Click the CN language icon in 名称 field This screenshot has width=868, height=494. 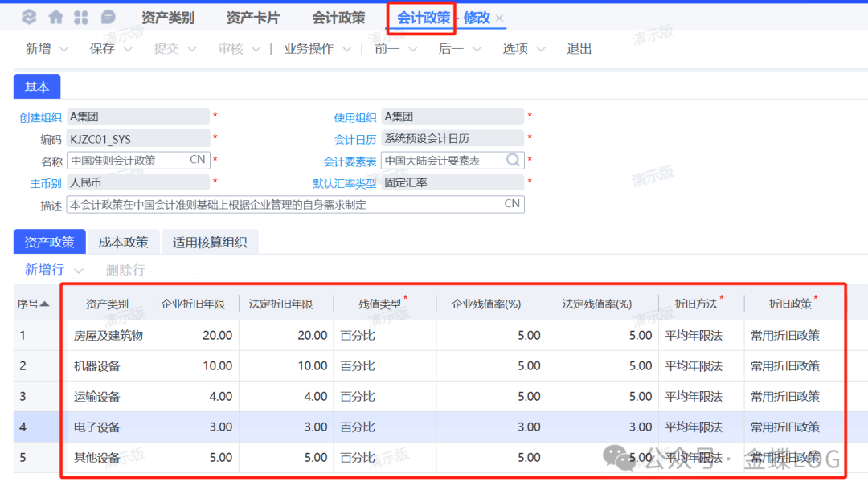(197, 160)
